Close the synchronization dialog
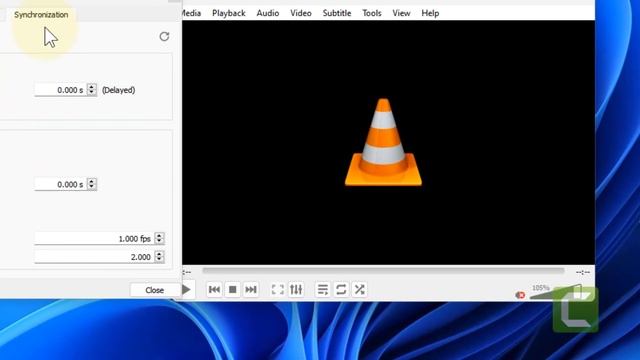The height and width of the screenshot is (360, 640). pos(155,290)
